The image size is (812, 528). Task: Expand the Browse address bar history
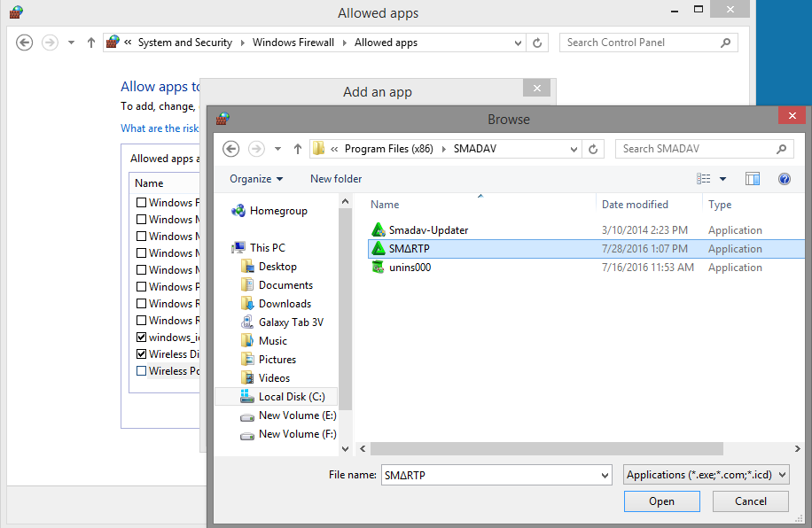[574, 149]
